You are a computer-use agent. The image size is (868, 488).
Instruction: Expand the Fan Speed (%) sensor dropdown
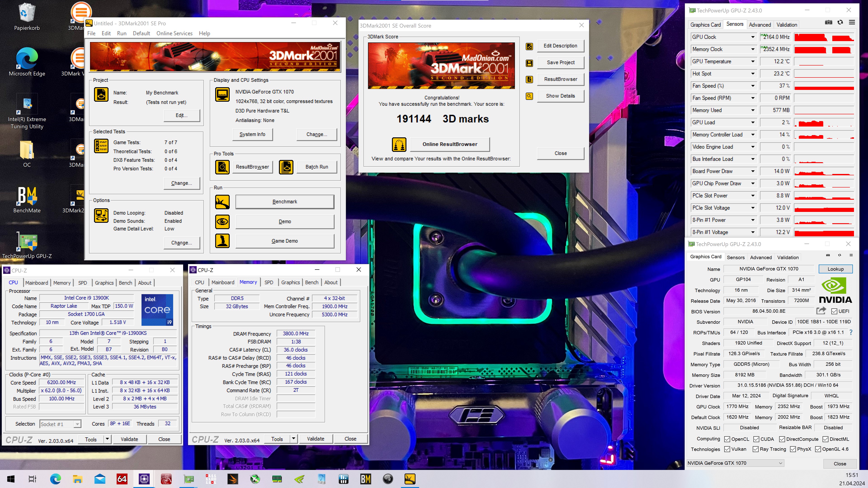(753, 86)
